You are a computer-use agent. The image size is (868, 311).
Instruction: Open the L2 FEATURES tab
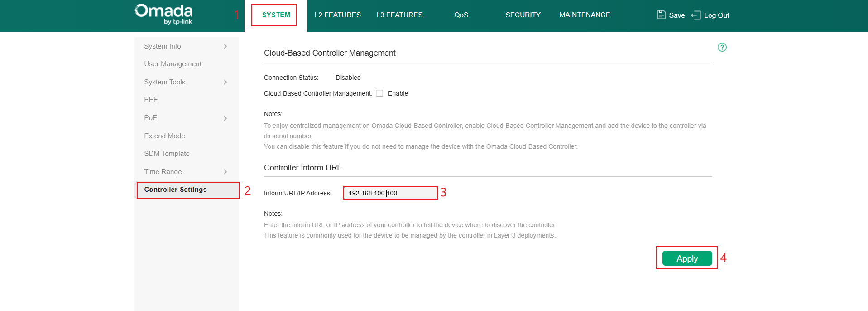tap(338, 15)
